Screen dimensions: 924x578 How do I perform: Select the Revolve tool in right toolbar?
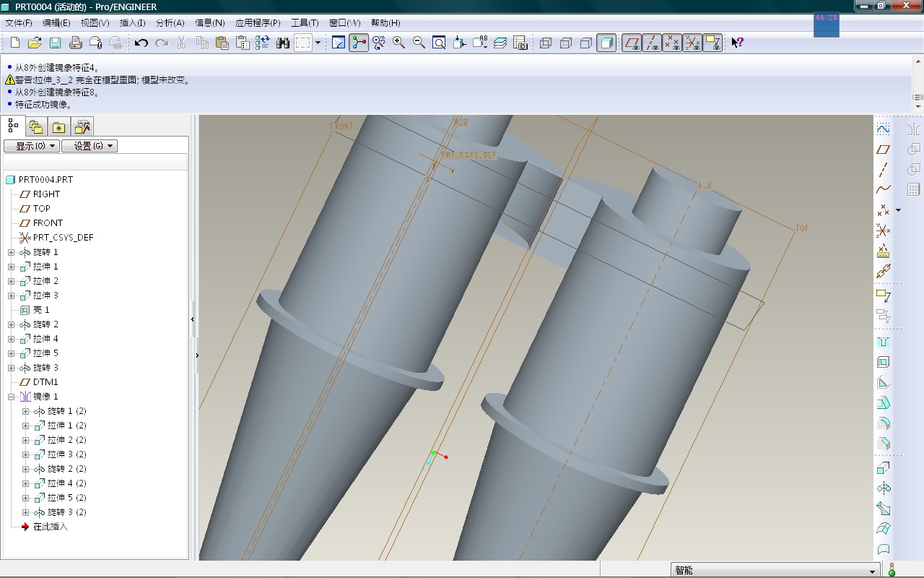pyautogui.click(x=883, y=488)
